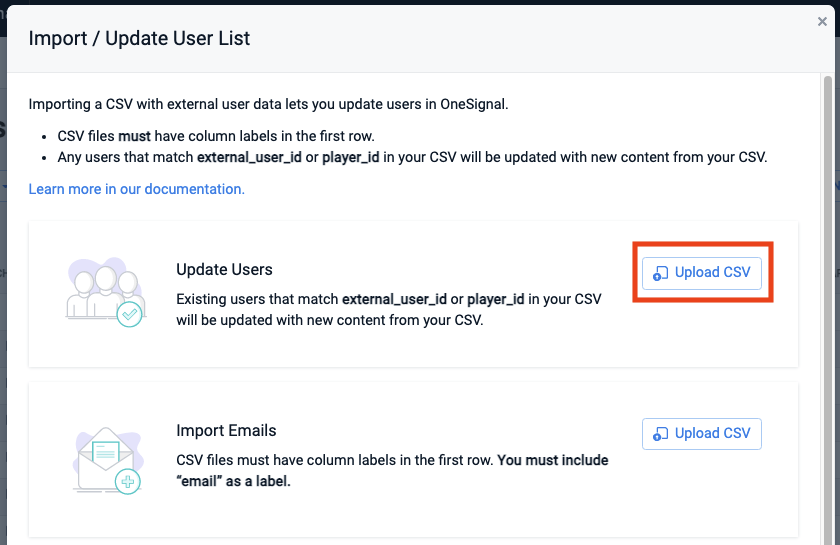Click the plus badge on envelope icon
Viewport: 840px width, 545px height.
click(128, 482)
